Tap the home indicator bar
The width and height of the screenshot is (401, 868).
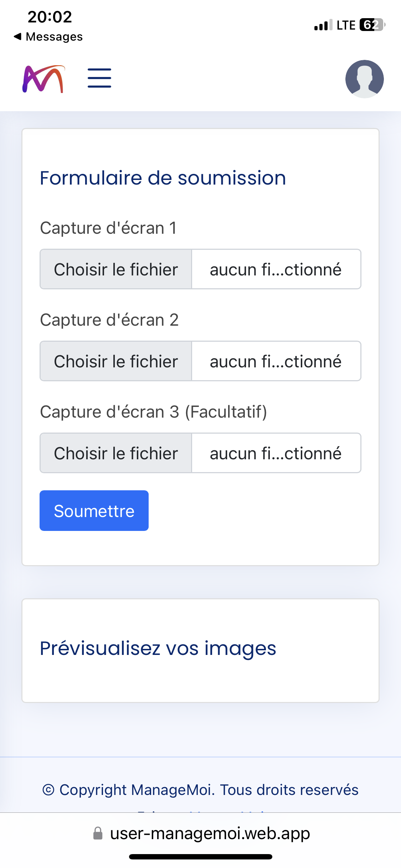coord(200,857)
